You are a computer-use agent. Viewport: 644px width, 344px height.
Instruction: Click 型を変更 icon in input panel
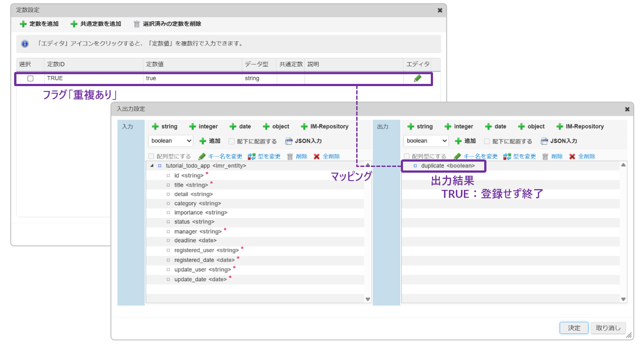pos(252,156)
